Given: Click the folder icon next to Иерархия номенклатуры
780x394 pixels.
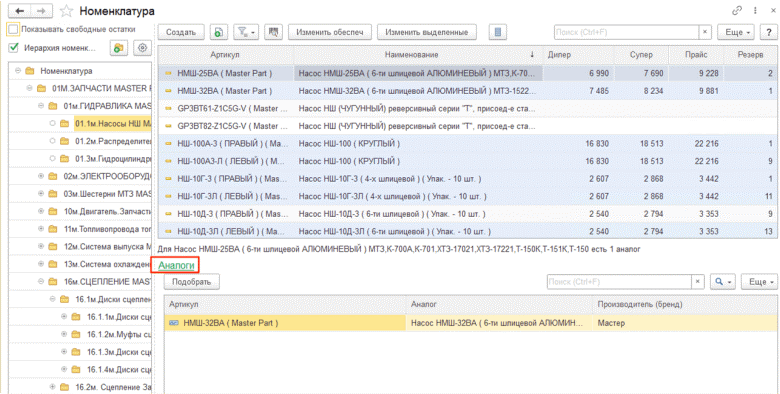Looking at the screenshot, I should coord(118,48).
